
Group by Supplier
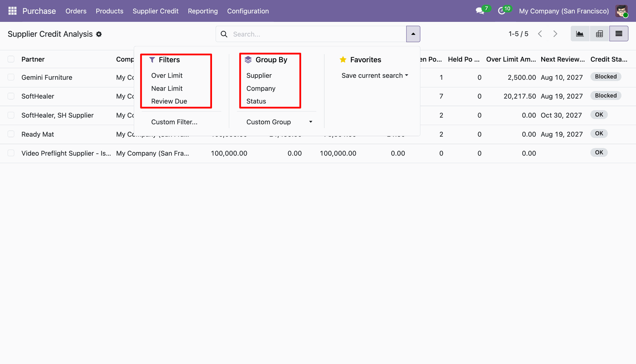pos(259,75)
